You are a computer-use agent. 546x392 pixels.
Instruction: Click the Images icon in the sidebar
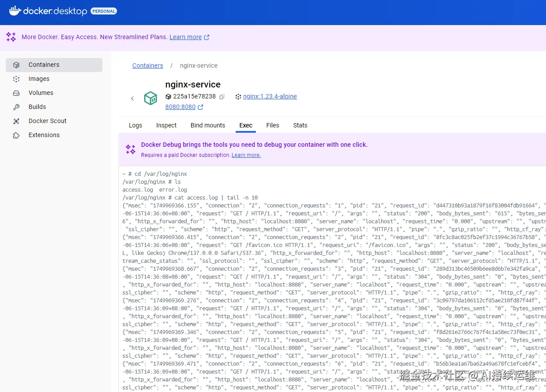[x=16, y=79]
